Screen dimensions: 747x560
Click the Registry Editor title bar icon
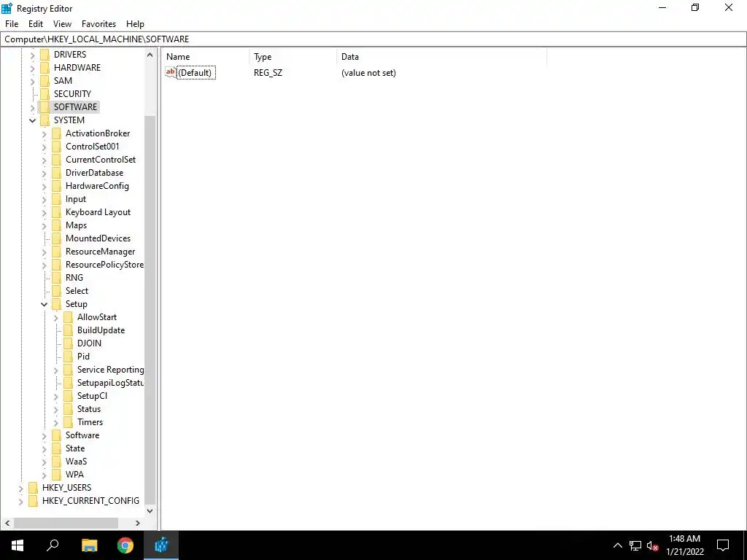pos(7,8)
